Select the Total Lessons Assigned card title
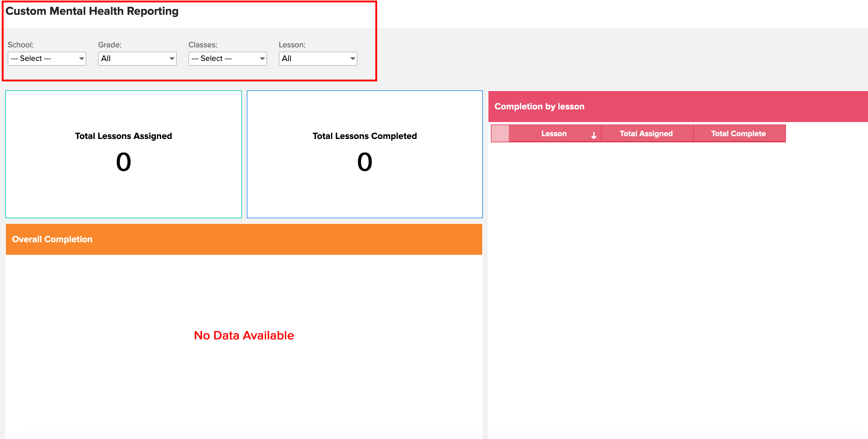Viewport: 868px width, 439px height. [x=123, y=136]
